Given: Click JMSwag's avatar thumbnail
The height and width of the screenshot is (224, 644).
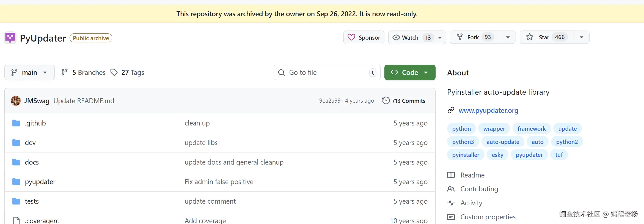Looking at the screenshot, I should click(x=16, y=101).
